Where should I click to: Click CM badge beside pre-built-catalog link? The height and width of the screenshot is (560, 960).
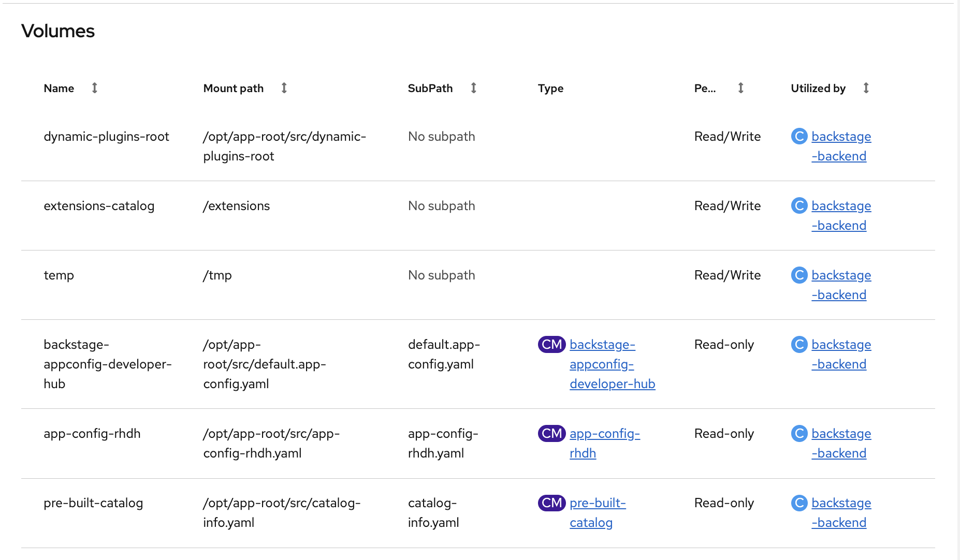tap(551, 503)
